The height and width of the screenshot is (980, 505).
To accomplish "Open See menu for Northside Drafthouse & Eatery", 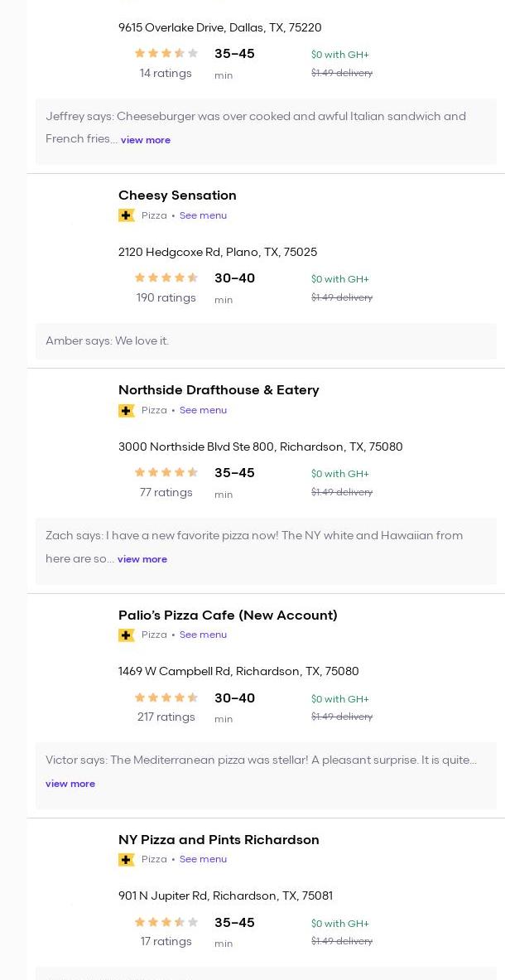I will point(203,410).
